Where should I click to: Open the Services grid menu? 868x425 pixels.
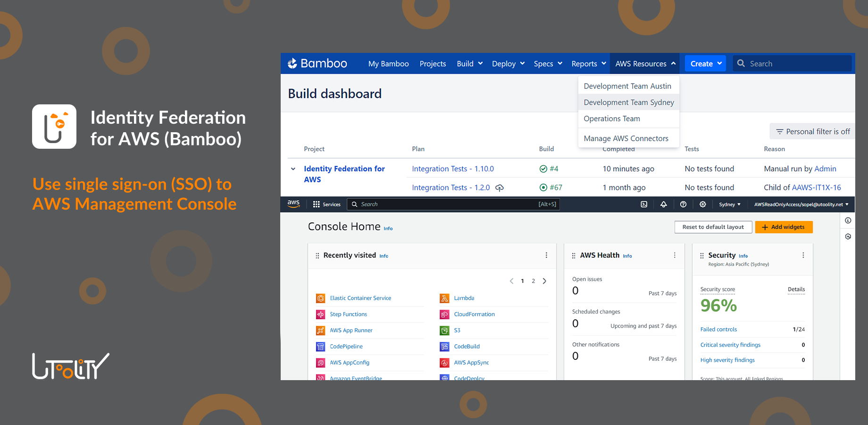click(326, 204)
